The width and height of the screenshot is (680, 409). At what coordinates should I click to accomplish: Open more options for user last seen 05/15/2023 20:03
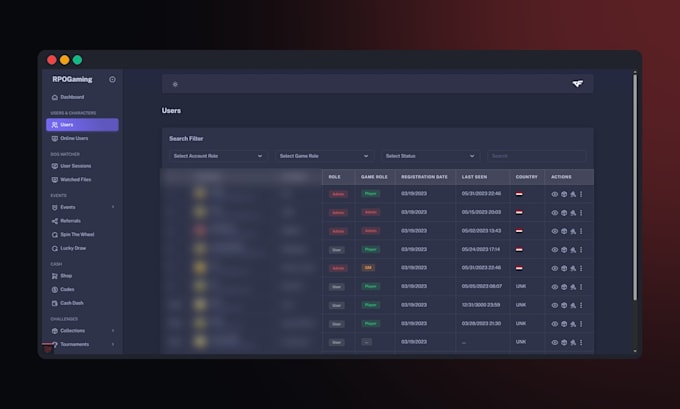581,213
